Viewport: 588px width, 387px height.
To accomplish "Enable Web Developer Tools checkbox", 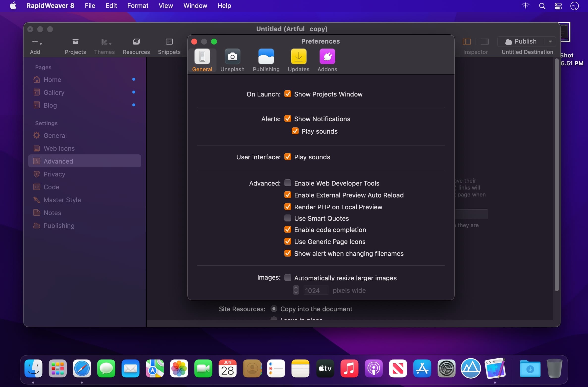I will click(288, 183).
